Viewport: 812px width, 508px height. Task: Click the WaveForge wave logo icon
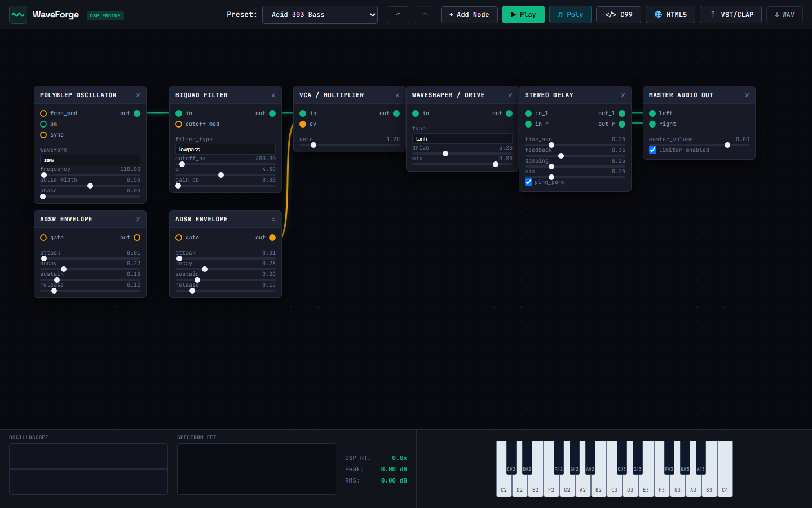(x=18, y=15)
